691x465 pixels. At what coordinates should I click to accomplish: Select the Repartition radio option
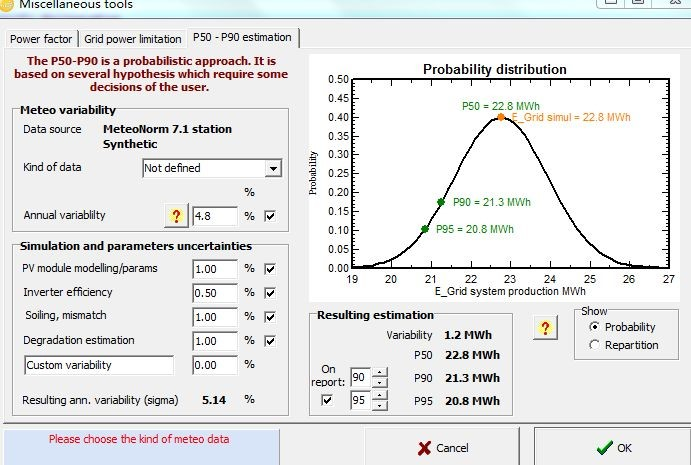click(x=594, y=345)
